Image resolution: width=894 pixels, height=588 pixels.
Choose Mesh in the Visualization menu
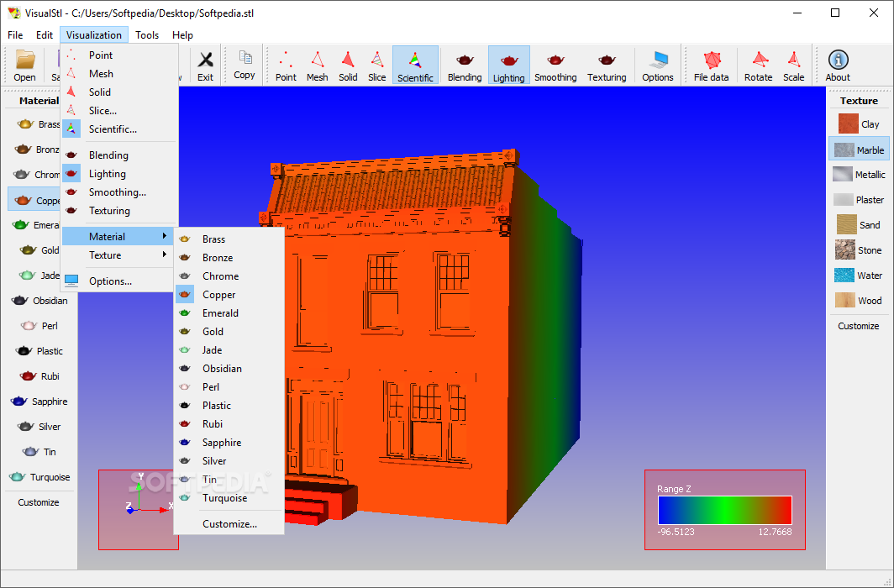[x=119, y=74]
